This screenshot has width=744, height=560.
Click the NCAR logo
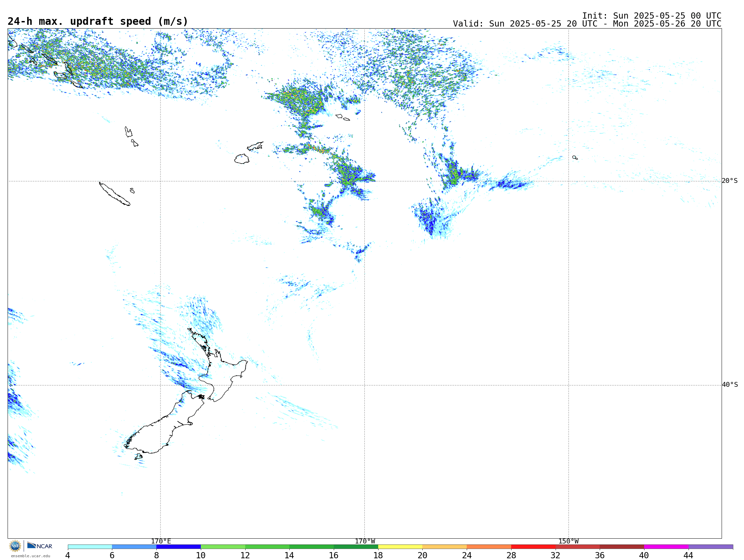[40, 546]
